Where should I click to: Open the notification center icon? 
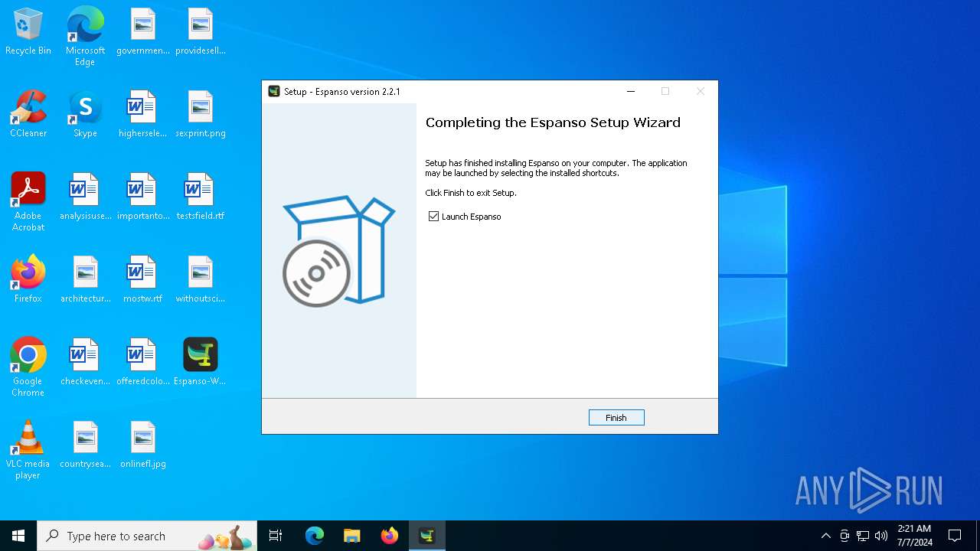click(x=955, y=536)
